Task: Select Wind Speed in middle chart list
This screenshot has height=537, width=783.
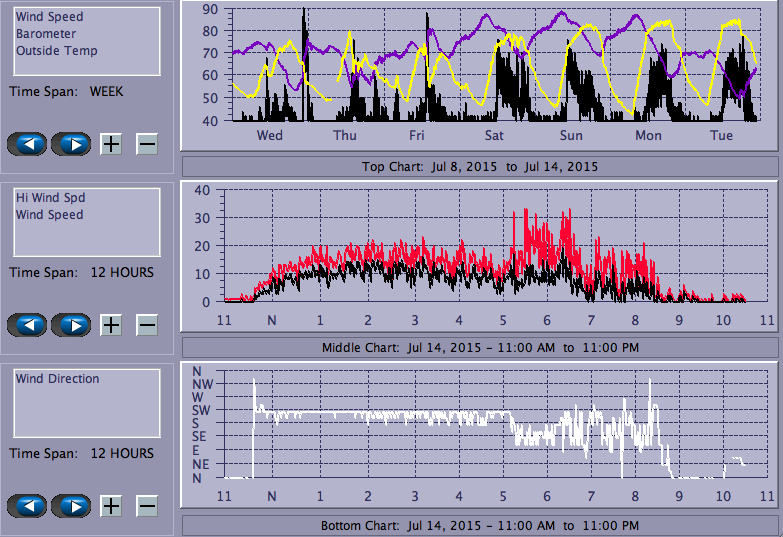Action: [x=49, y=215]
